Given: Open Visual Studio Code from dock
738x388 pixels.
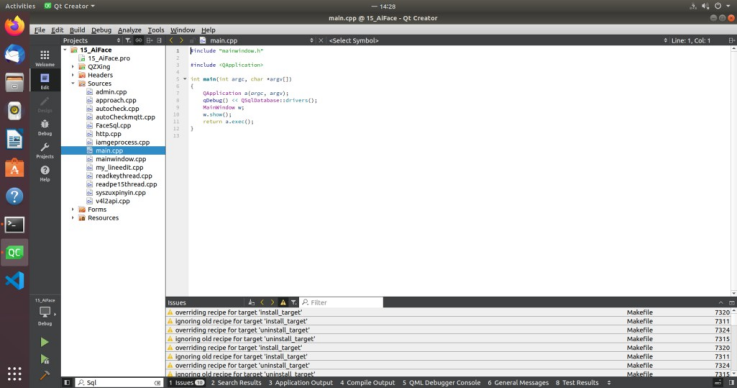Looking at the screenshot, I should pyautogui.click(x=15, y=281).
